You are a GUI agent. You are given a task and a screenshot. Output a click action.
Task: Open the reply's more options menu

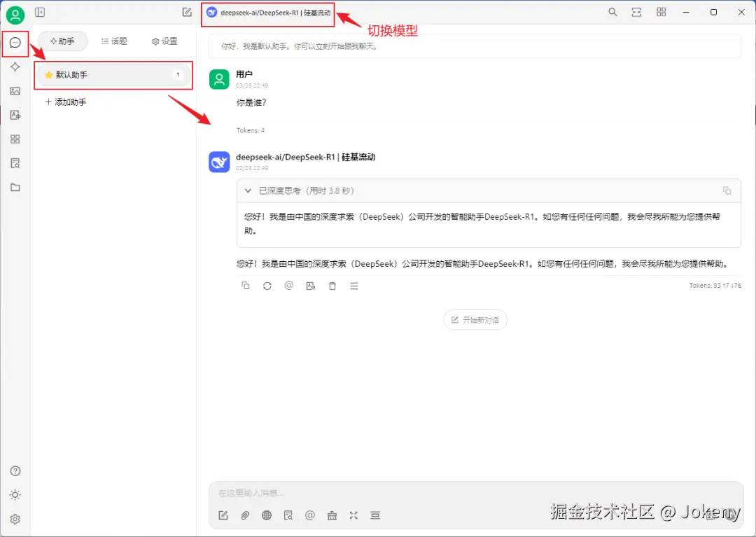pyautogui.click(x=354, y=286)
